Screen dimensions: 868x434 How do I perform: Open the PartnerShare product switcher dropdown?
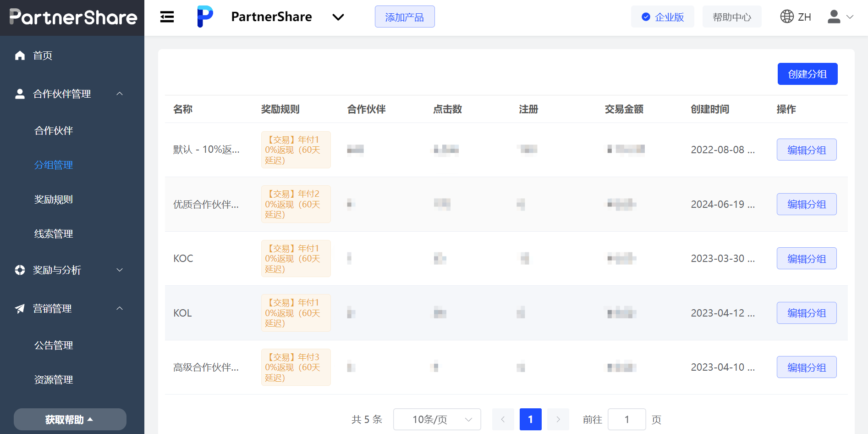tap(338, 17)
